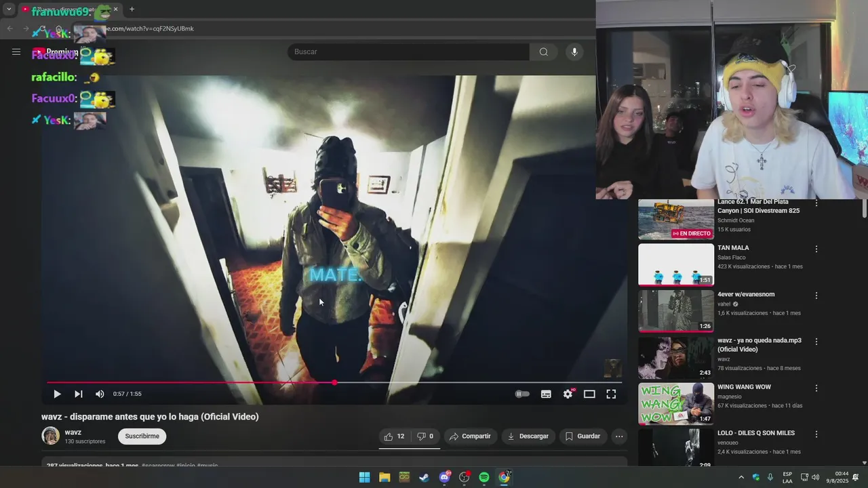Go back in browser history

point(9,28)
